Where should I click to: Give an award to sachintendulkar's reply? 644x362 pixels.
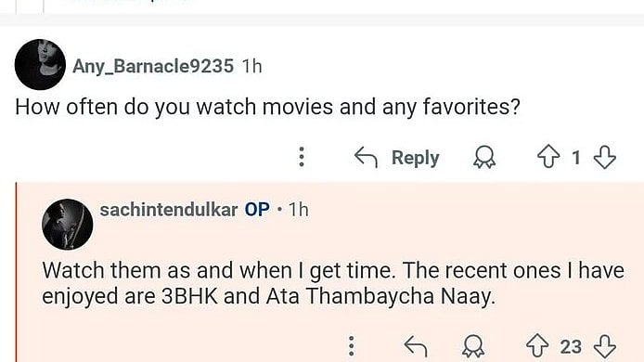point(473,346)
